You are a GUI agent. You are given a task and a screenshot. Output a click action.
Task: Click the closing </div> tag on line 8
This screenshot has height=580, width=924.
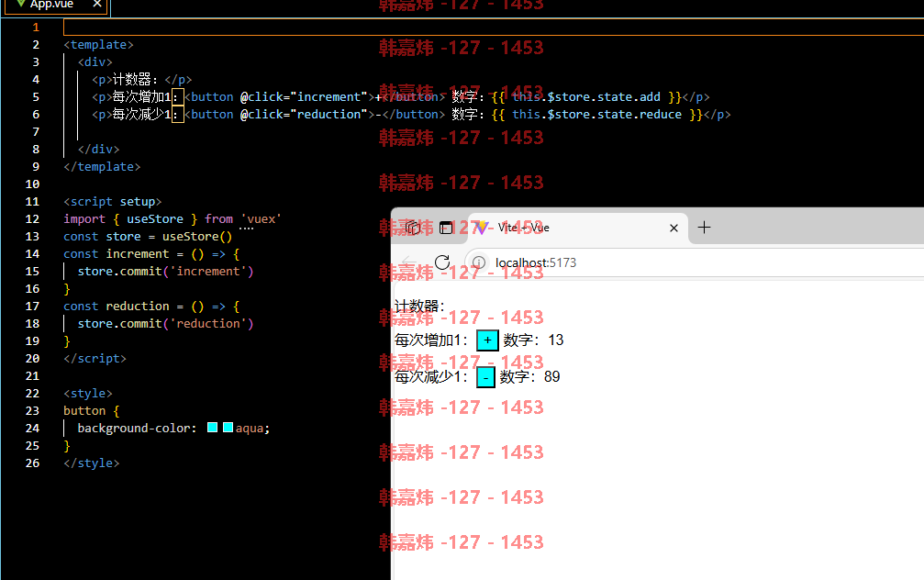98,149
